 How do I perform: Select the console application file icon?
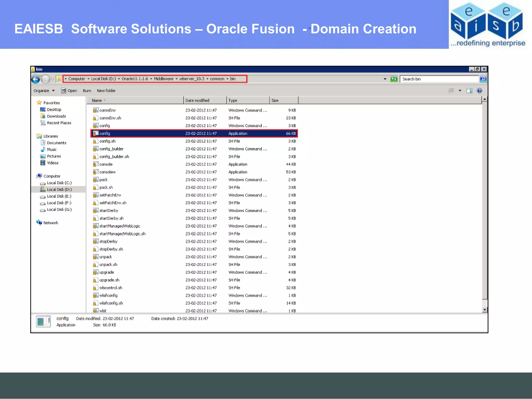95,164
